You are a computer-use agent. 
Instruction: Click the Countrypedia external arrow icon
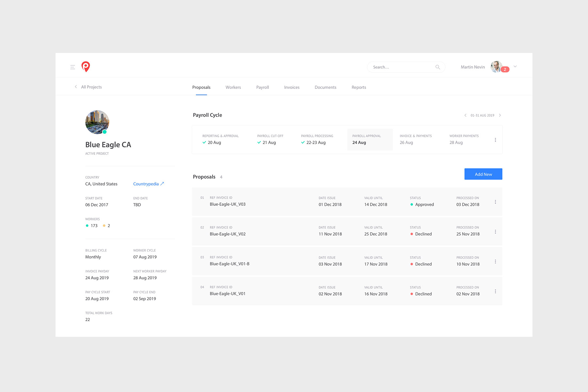162,184
